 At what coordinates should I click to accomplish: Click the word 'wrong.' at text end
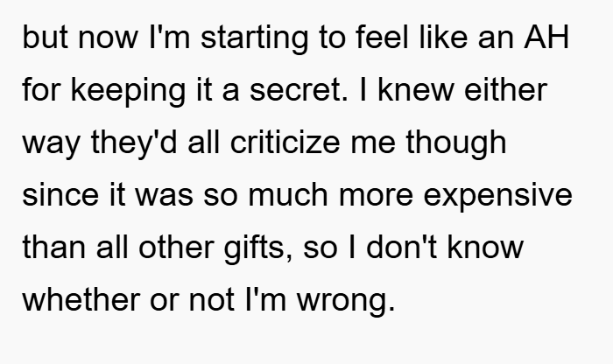tap(346, 302)
